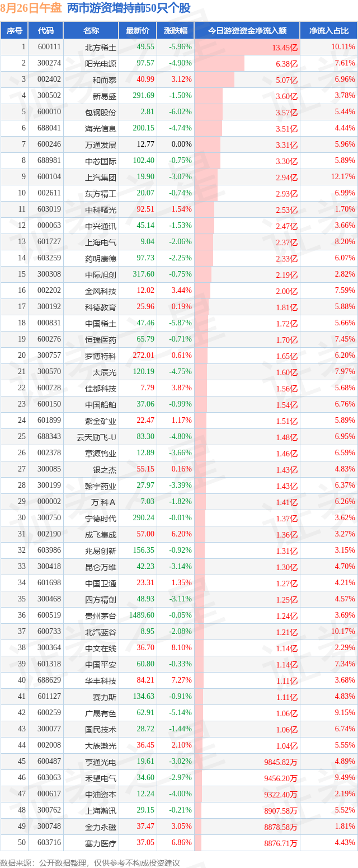
Task: Select stock name 兆易创新
Action: tap(101, 550)
